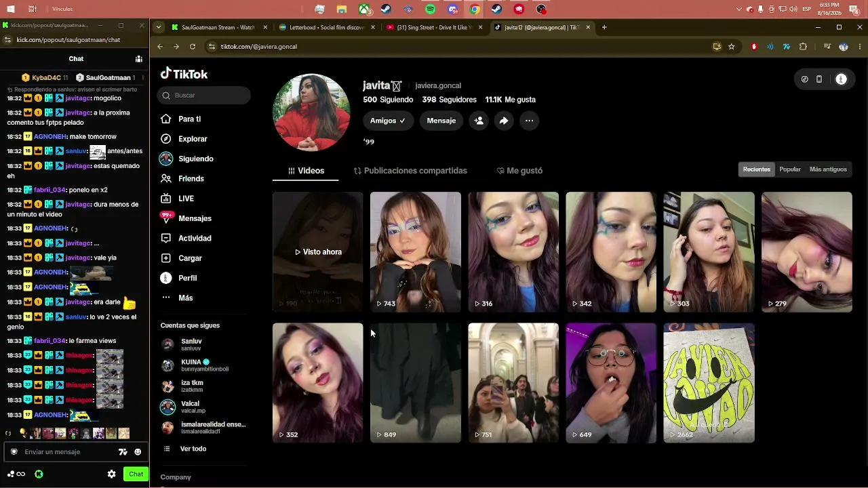Open the Sanluv followed account
This screenshot has width=868, height=488.
click(x=191, y=344)
